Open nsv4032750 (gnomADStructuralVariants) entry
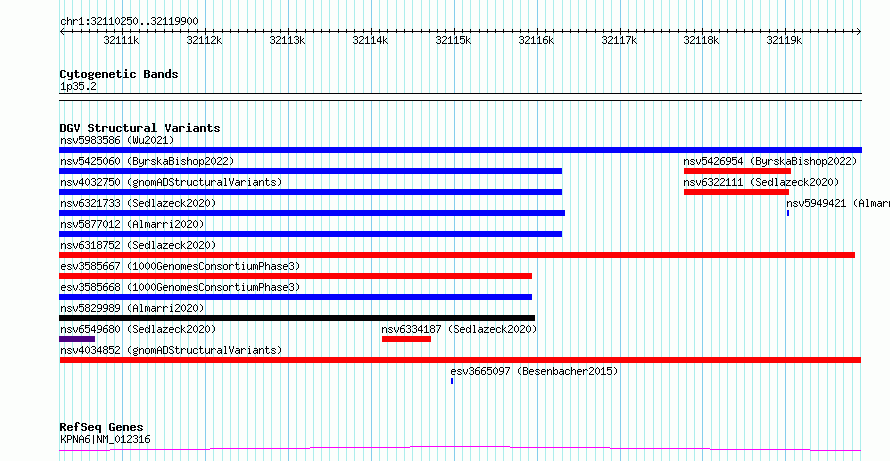This screenshot has height=461, width=890. click(x=171, y=182)
